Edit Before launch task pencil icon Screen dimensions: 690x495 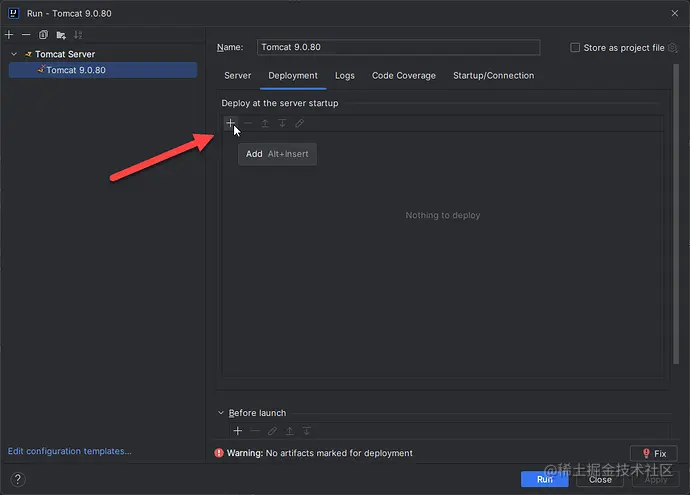272,430
